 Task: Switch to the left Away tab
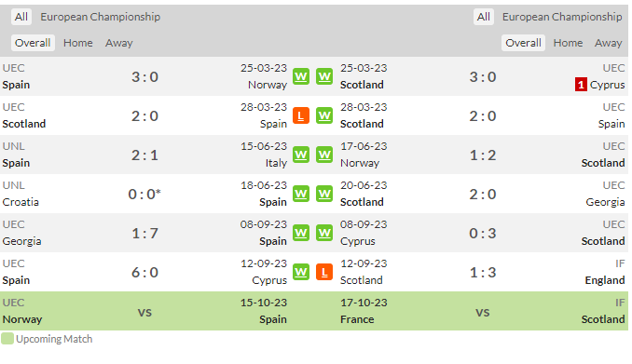(x=119, y=43)
